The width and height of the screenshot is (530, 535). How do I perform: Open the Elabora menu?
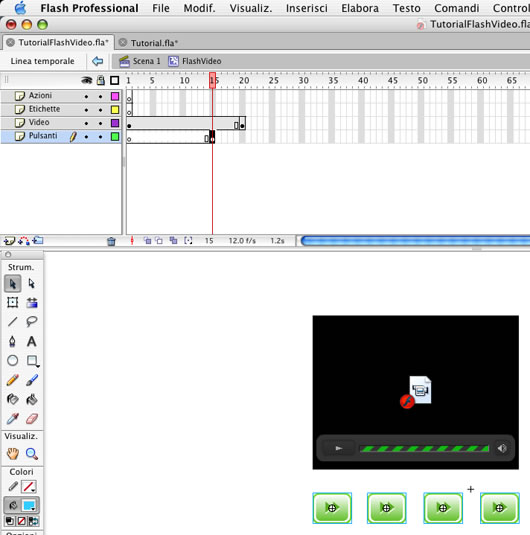coord(360,8)
